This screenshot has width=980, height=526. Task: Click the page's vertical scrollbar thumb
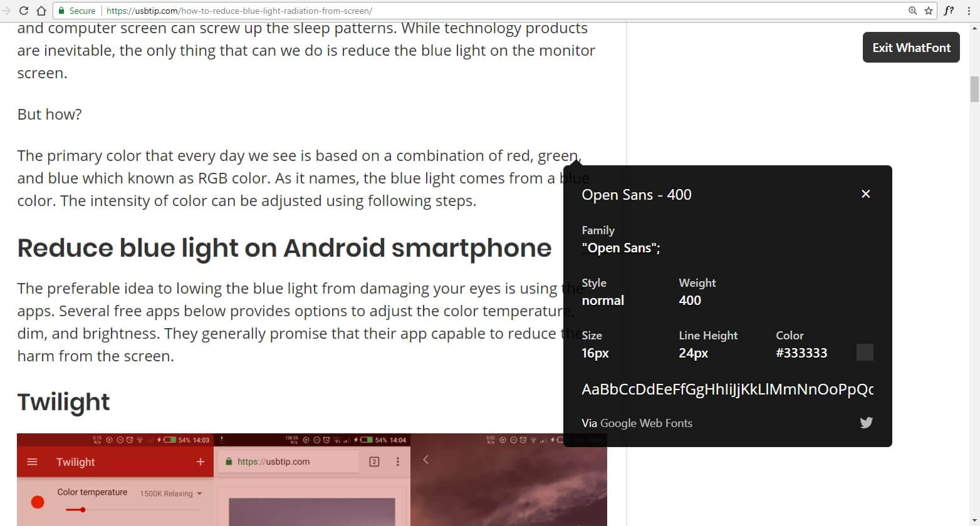974,89
